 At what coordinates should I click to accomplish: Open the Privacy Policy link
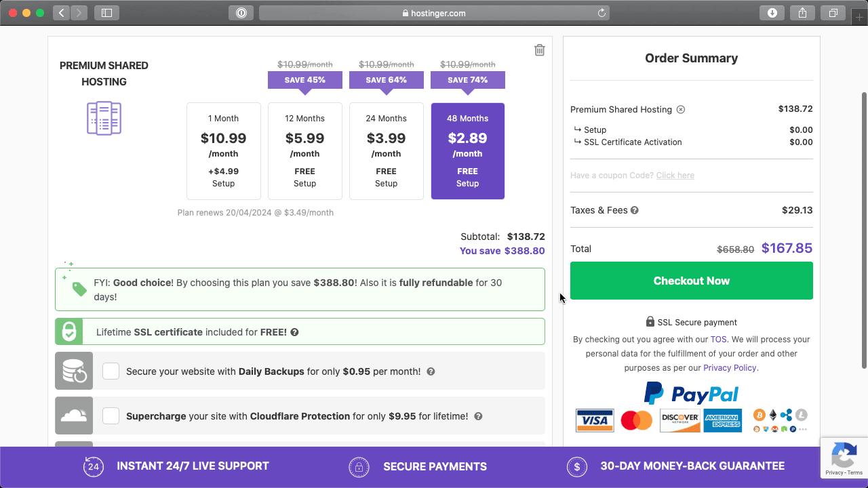(x=730, y=368)
